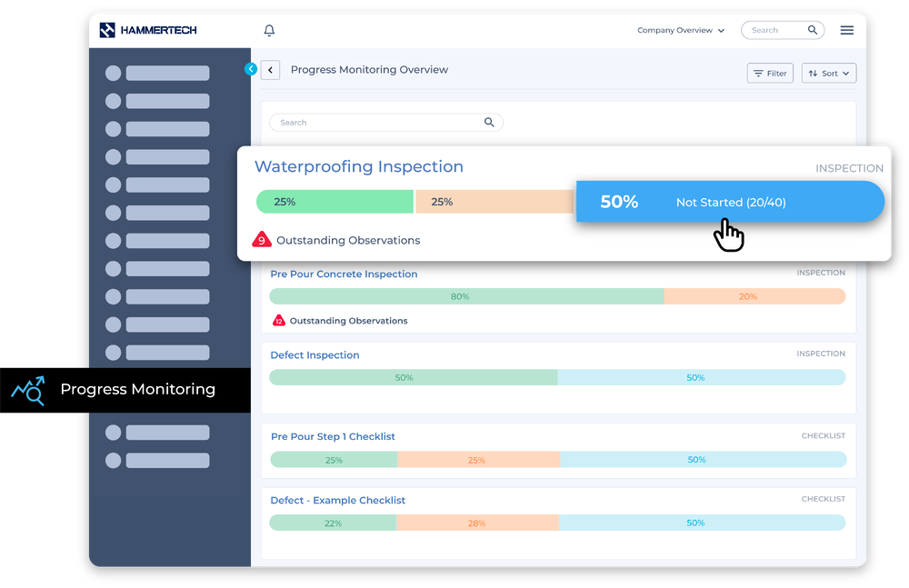Go back using the back chevron button
Viewport: 909px width, 588px height.
click(270, 70)
